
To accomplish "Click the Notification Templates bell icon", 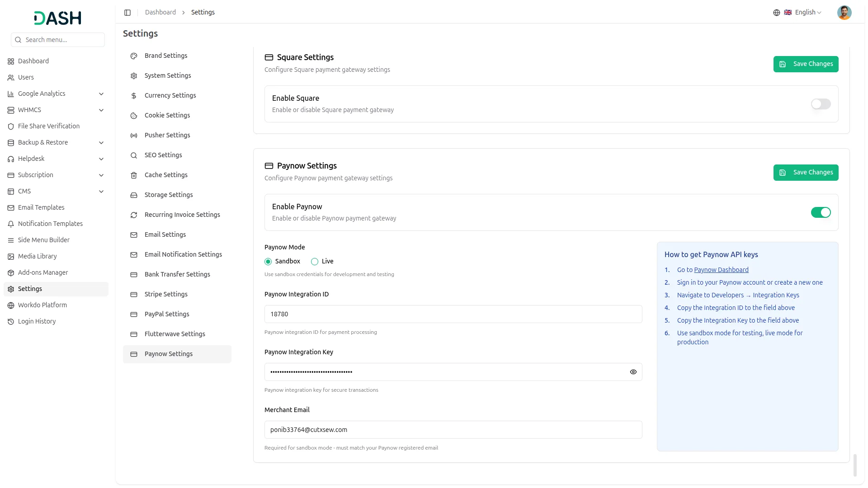I will tap(11, 224).
